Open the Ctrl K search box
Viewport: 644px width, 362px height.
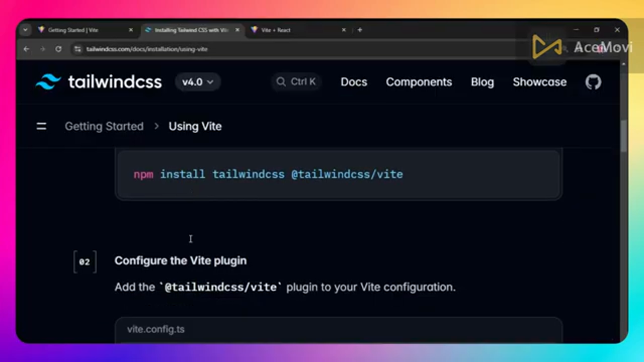(296, 82)
